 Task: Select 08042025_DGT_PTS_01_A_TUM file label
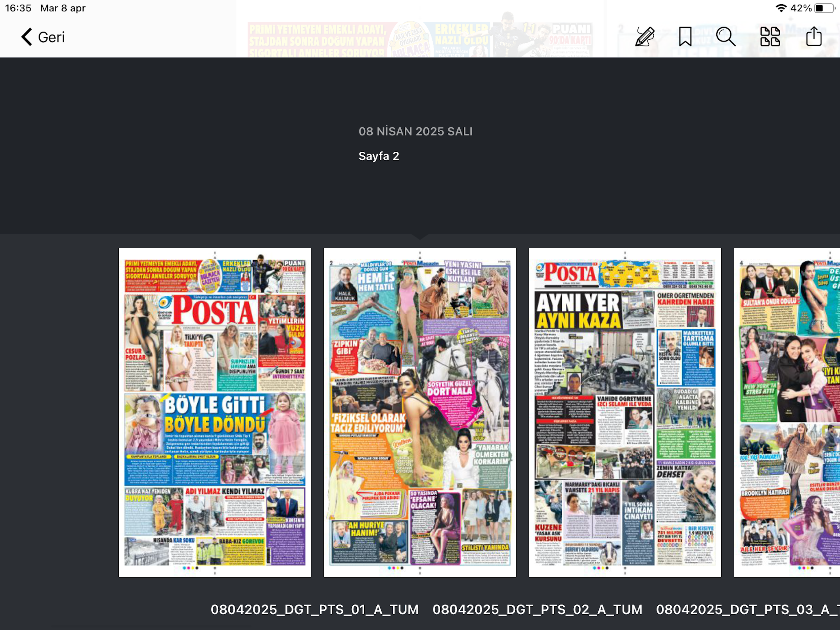pyautogui.click(x=315, y=609)
